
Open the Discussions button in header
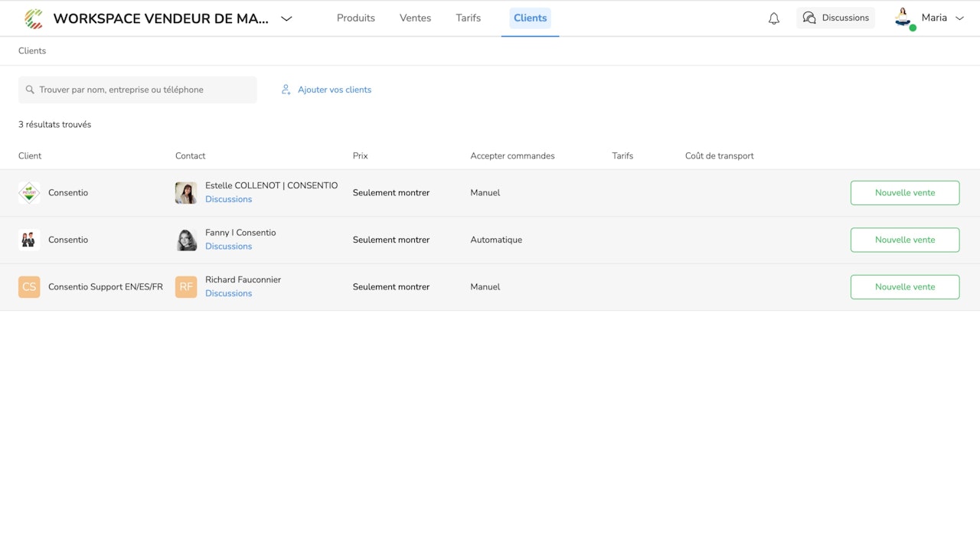(x=835, y=18)
